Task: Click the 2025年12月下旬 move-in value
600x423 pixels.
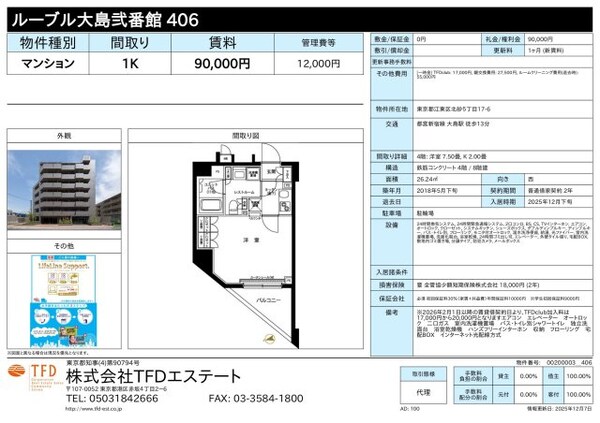Action: pos(550,201)
